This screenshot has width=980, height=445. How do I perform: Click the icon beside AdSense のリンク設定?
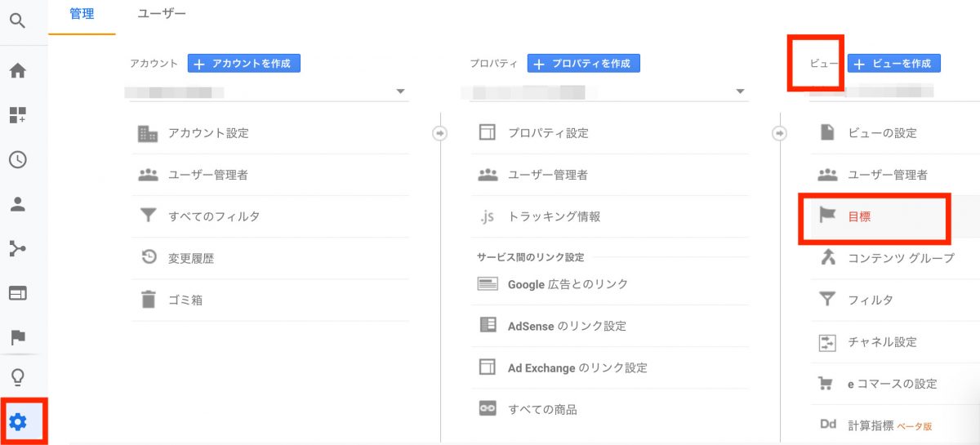pyautogui.click(x=488, y=325)
